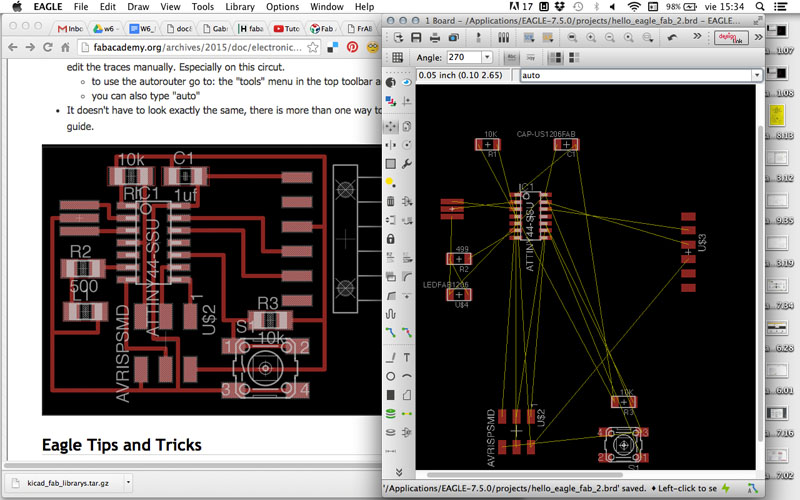Screen dimensions: 800x500
Task: Bookmark page with the star icon
Action: point(313,47)
